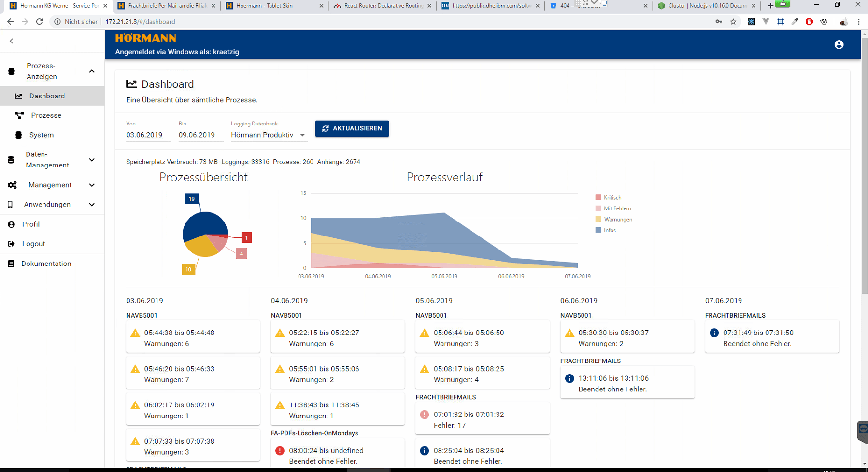The height and width of the screenshot is (472, 868).
Task: Open the user account icon in header
Action: tap(839, 44)
